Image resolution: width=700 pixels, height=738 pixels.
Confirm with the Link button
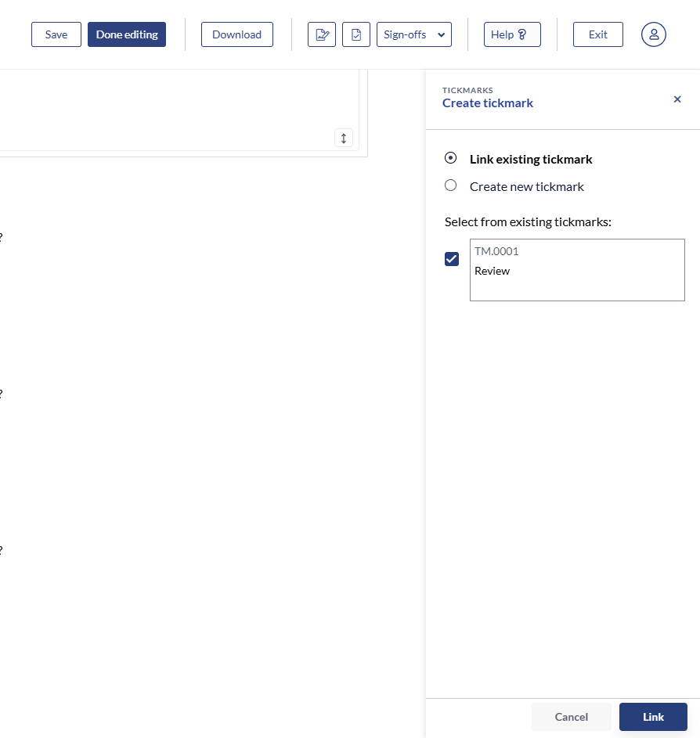pos(653,717)
